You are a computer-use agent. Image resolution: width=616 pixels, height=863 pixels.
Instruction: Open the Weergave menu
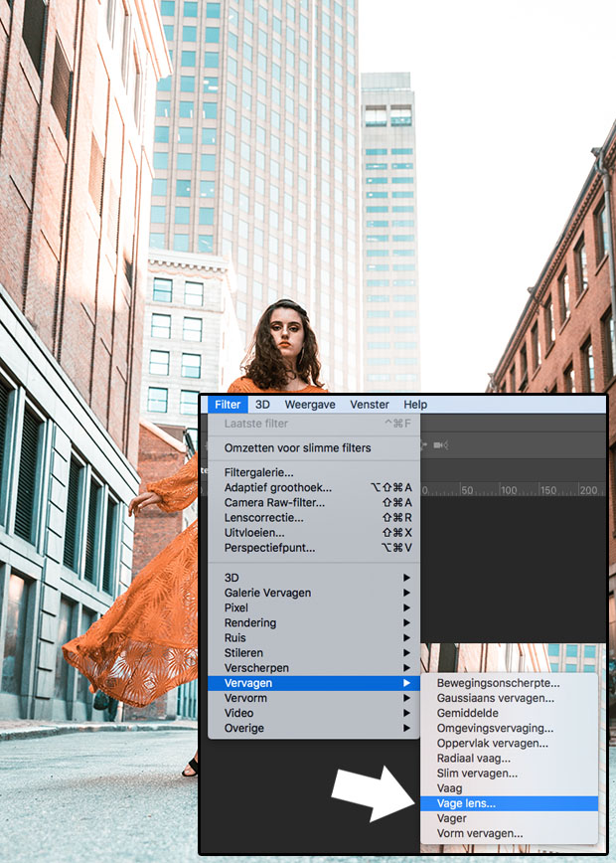pyautogui.click(x=309, y=405)
